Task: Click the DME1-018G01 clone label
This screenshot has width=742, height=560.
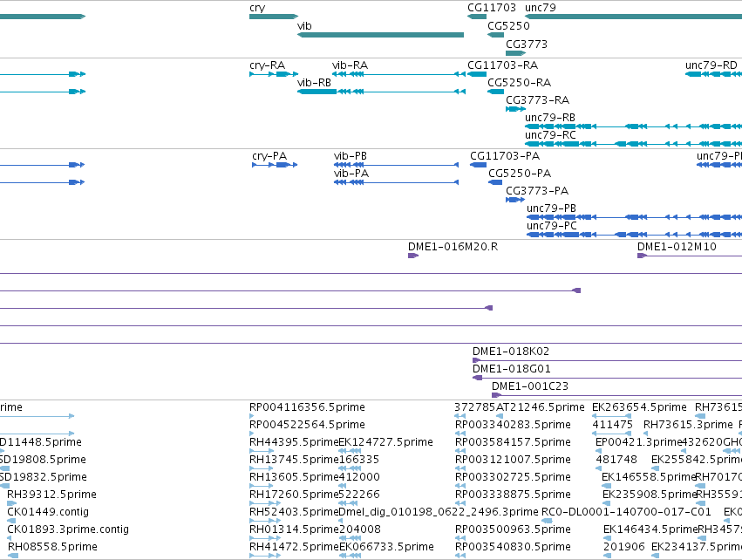Action: click(512, 369)
